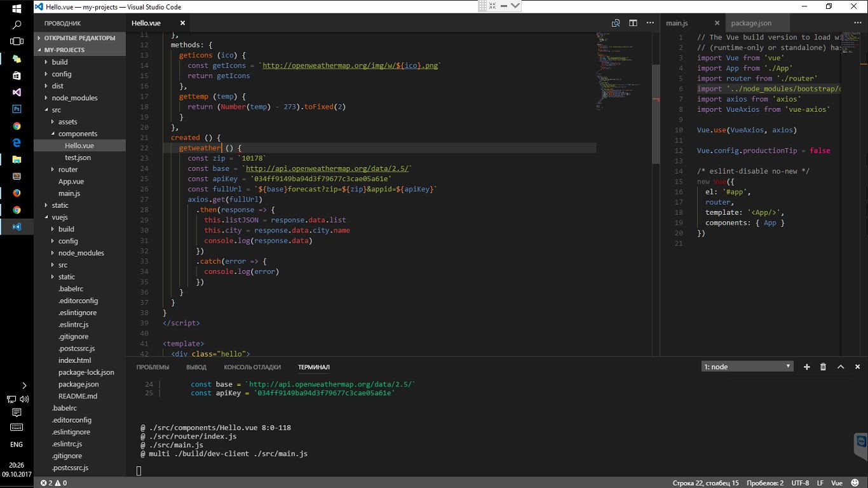The width and height of the screenshot is (868, 488).
Task: Click the cursor position 'Строка 22, столбец 15'
Action: pyautogui.click(x=705, y=483)
